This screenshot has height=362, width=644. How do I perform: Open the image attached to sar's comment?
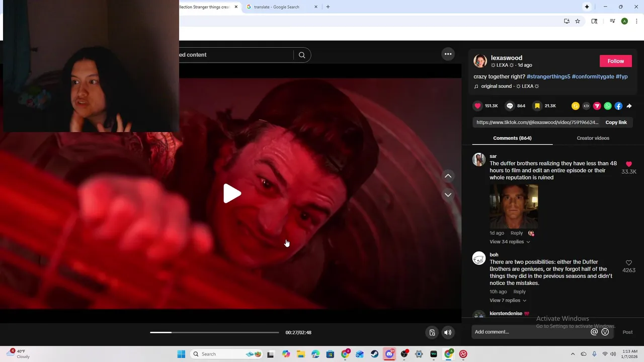coord(514,206)
